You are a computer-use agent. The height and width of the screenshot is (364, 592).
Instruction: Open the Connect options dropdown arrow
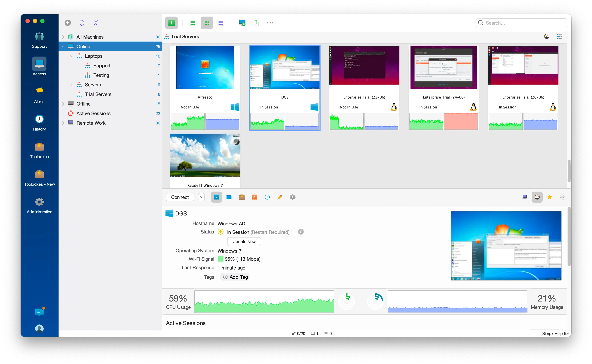pyautogui.click(x=201, y=197)
